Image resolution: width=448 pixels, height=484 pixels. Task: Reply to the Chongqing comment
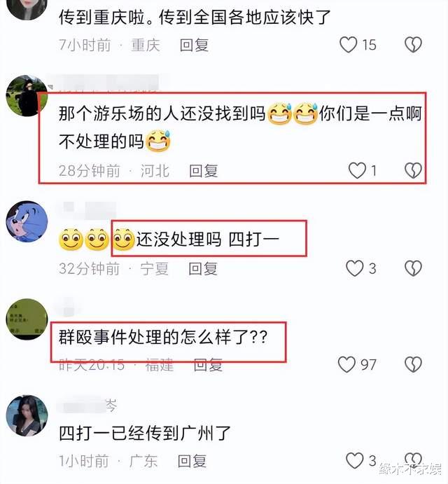(x=194, y=45)
